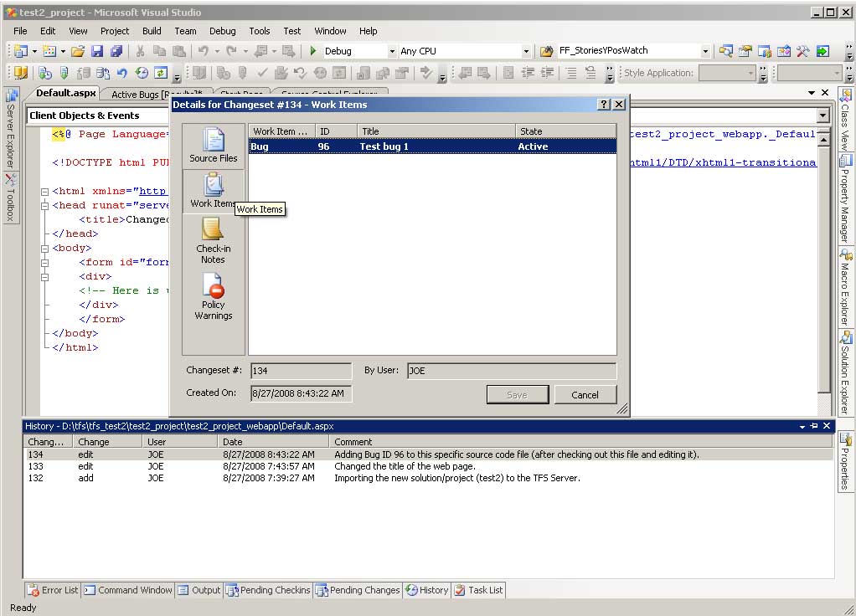Image resolution: width=856 pixels, height=616 pixels.
Task: Open the Properties Window toolbar icon
Action: pyautogui.click(x=745, y=51)
